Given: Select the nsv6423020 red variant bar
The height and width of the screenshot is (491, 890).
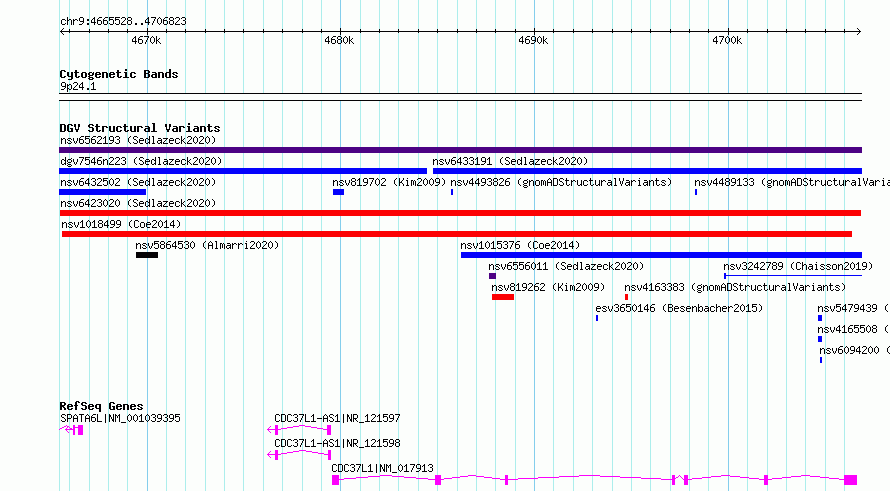Looking at the screenshot, I should (x=460, y=213).
